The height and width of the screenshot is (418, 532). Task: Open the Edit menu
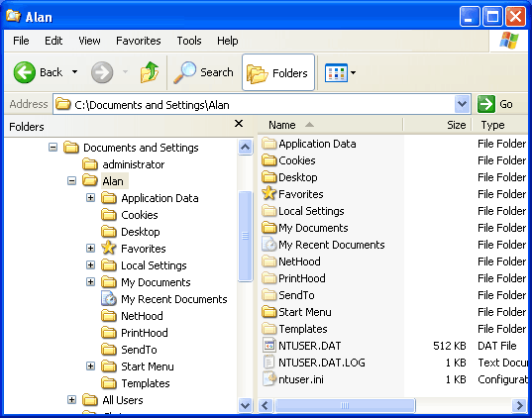[53, 41]
